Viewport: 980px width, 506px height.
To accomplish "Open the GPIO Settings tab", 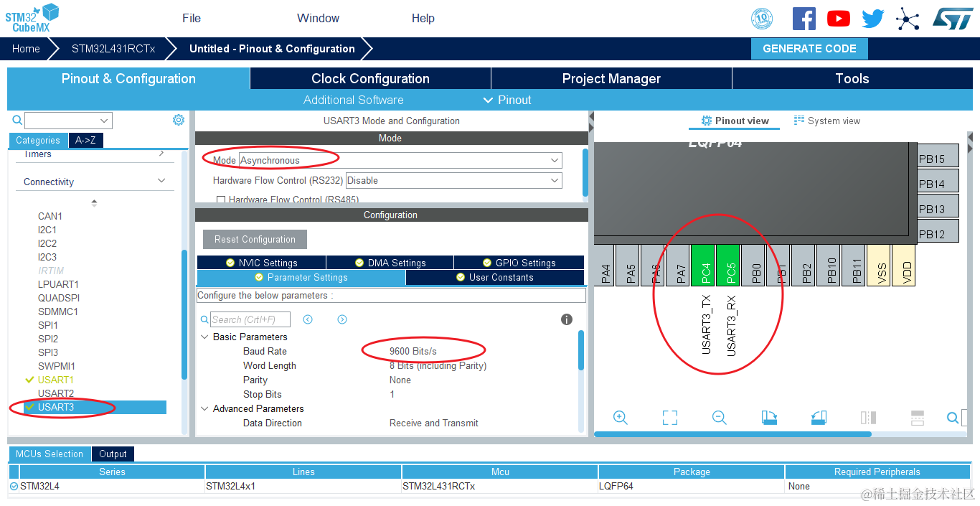I will (x=519, y=263).
